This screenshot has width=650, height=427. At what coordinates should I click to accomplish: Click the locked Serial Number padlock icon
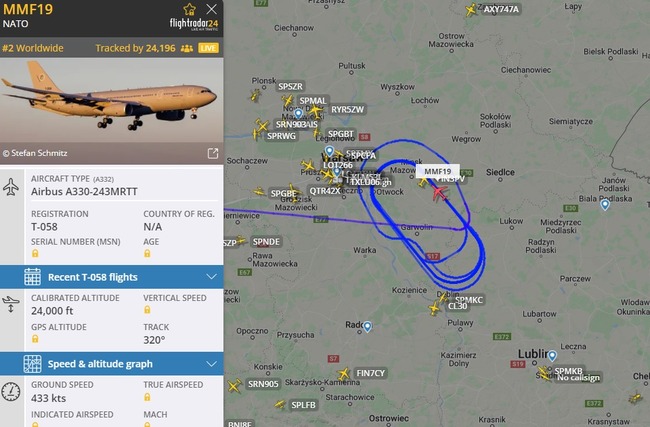[35, 253]
